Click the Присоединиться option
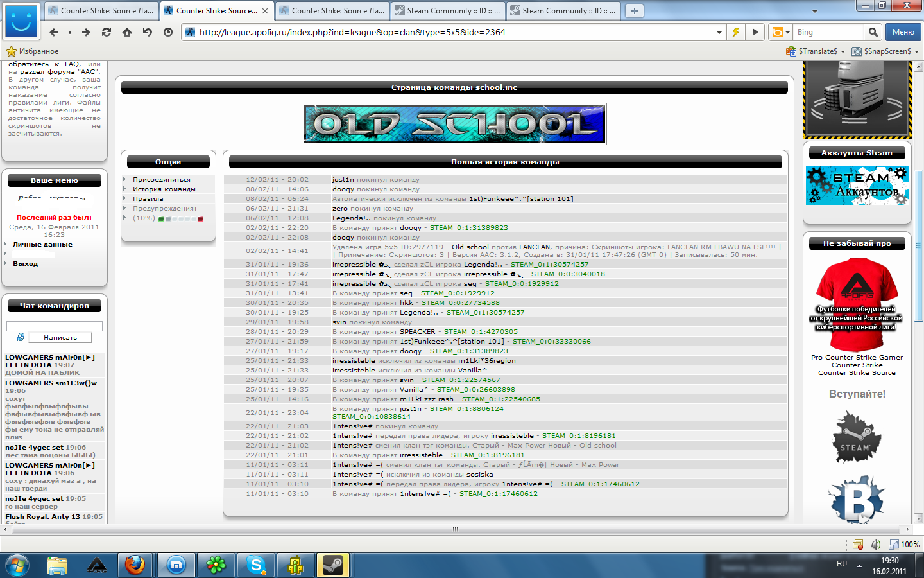 point(162,180)
